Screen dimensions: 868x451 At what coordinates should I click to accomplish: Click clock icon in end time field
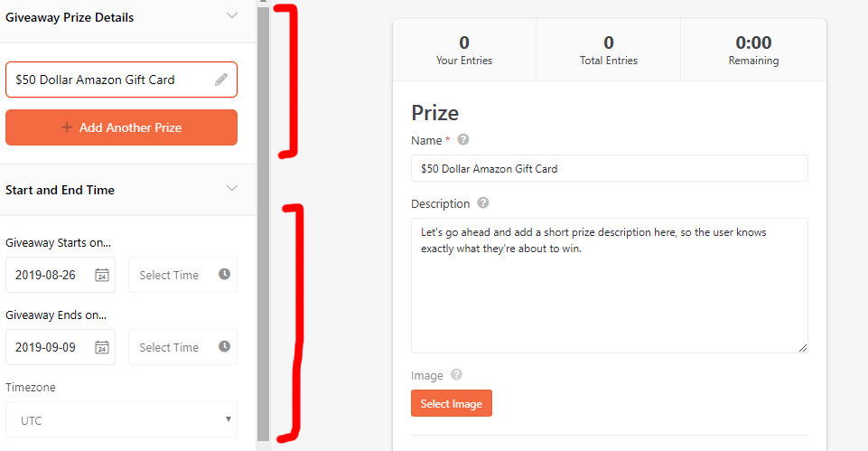point(224,346)
